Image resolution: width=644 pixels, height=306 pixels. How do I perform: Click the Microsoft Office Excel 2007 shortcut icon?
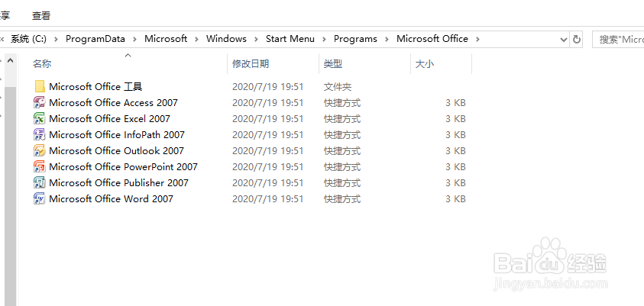point(40,119)
